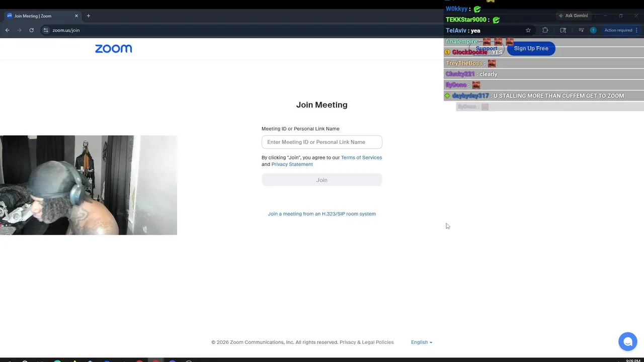Select the Join Meeting | Zoom tab
The width and height of the screenshot is (644, 362).
pos(41,16)
